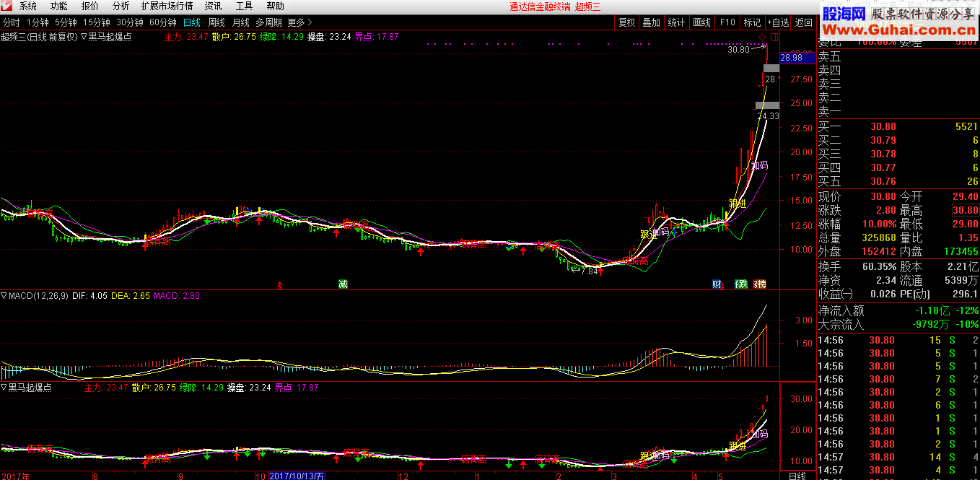Click the 返回 back button
980x480 pixels.
pos(803,22)
